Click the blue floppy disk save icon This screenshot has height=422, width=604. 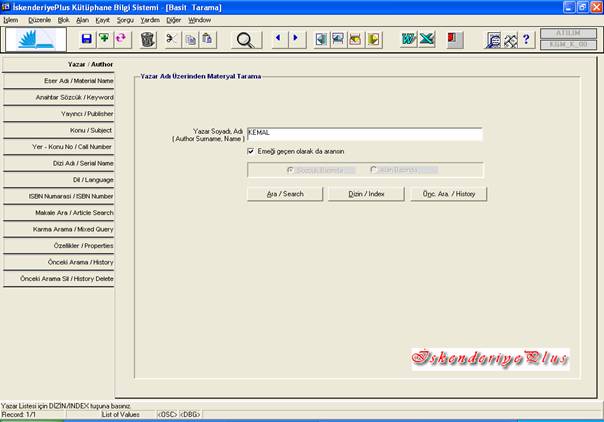(87, 39)
